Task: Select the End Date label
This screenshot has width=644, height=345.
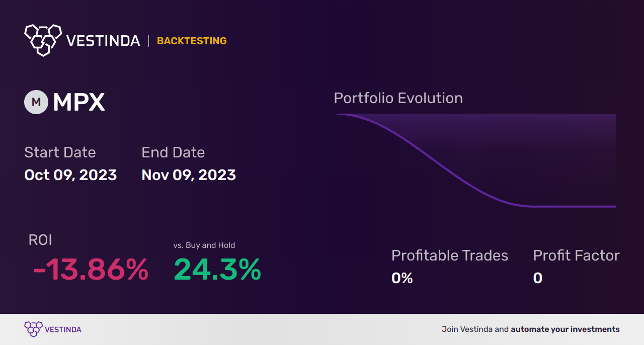Action: [173, 152]
